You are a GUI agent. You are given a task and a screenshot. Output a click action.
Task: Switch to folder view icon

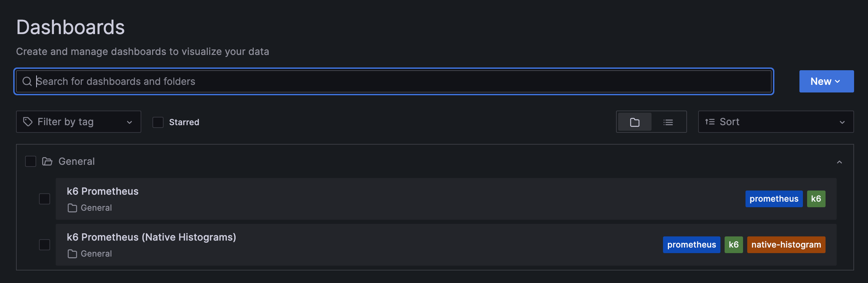634,122
